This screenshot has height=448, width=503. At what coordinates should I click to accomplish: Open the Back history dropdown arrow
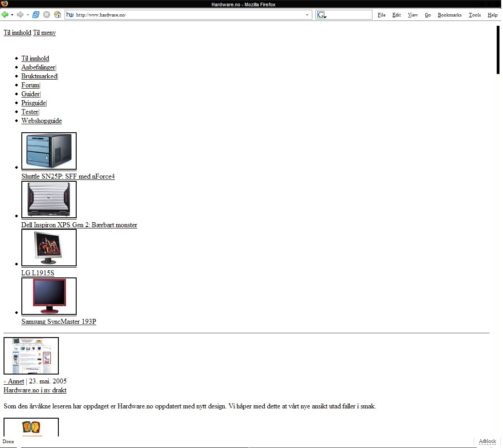click(x=12, y=15)
